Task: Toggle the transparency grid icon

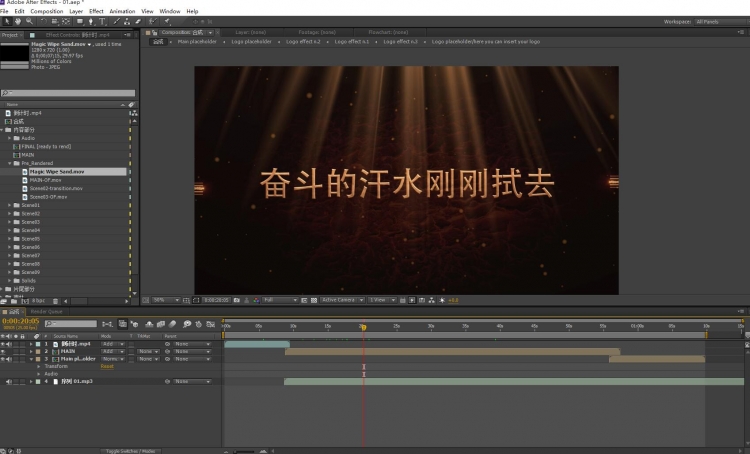Action: 314,300
